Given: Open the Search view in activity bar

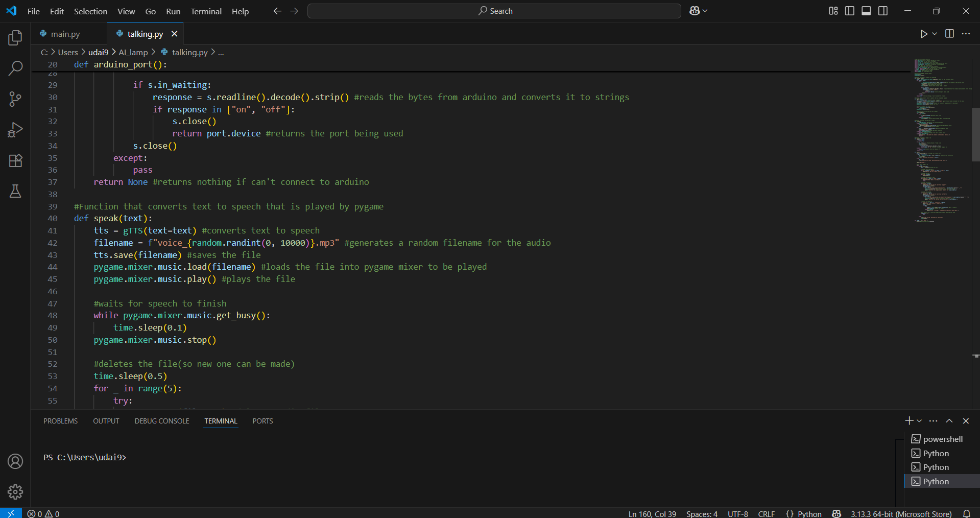Looking at the screenshot, I should tap(15, 68).
